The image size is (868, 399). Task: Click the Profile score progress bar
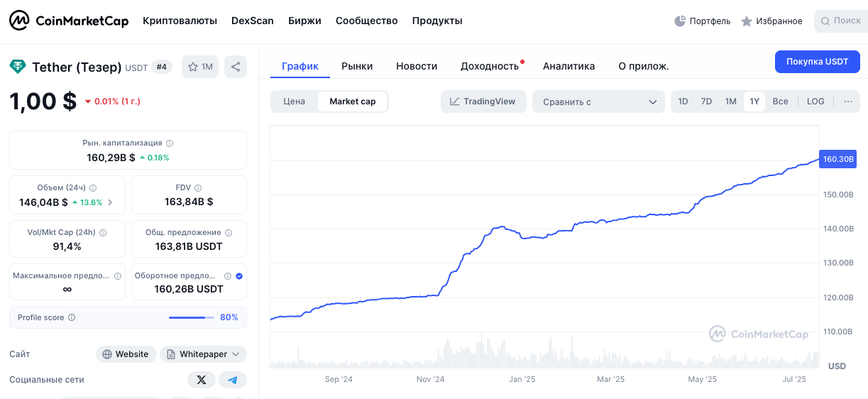pos(191,318)
